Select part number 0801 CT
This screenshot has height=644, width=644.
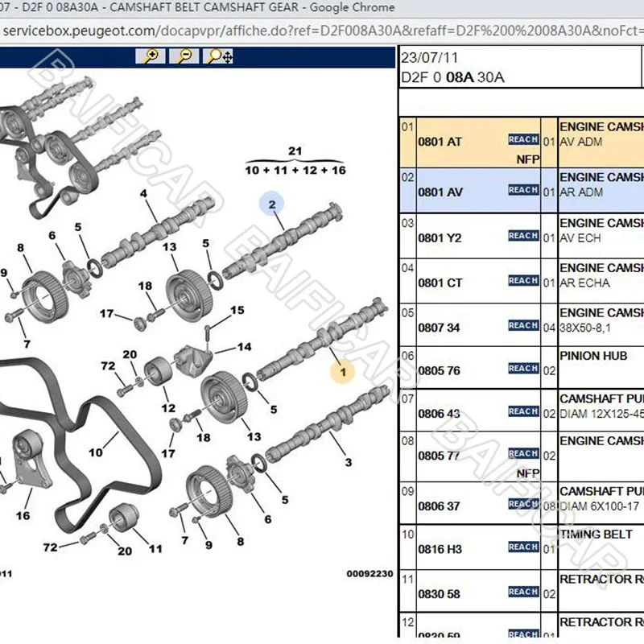pos(440,283)
